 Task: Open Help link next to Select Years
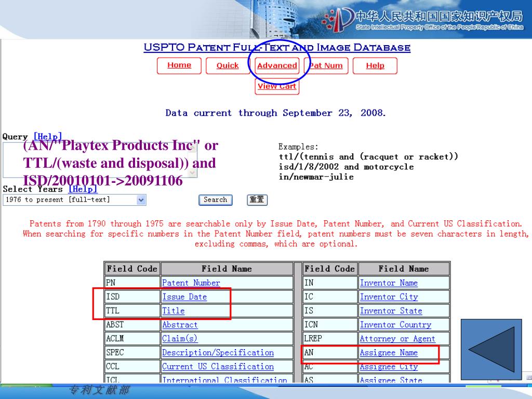(83, 189)
